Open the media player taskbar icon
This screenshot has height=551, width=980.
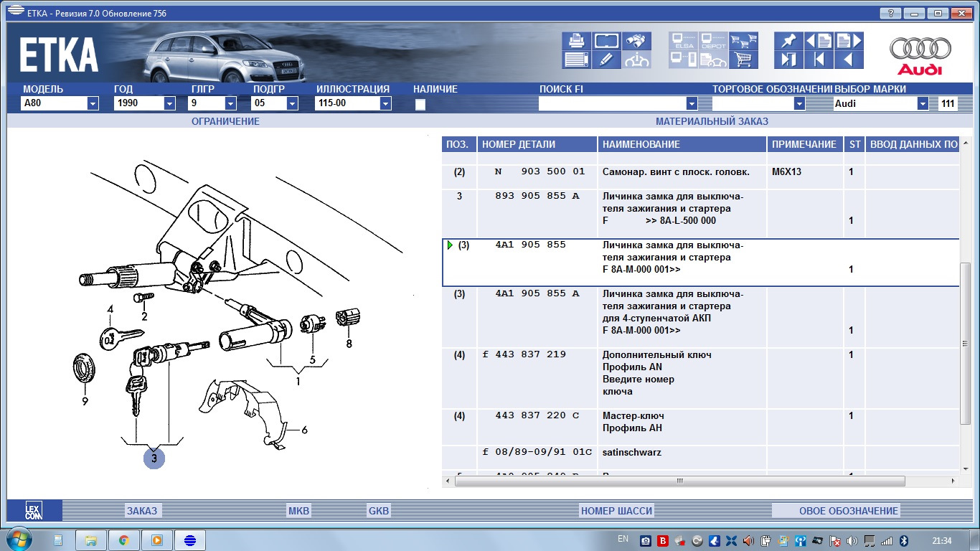pos(156,540)
